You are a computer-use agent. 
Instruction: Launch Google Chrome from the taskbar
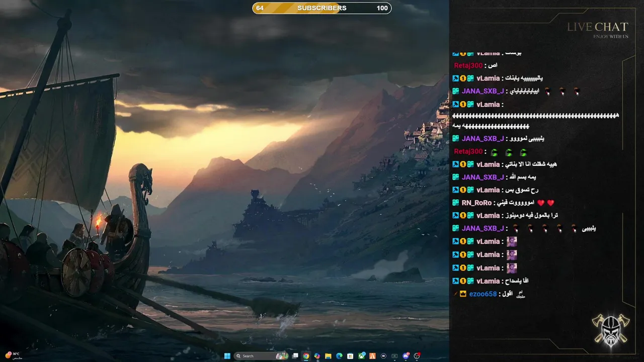[306, 356]
